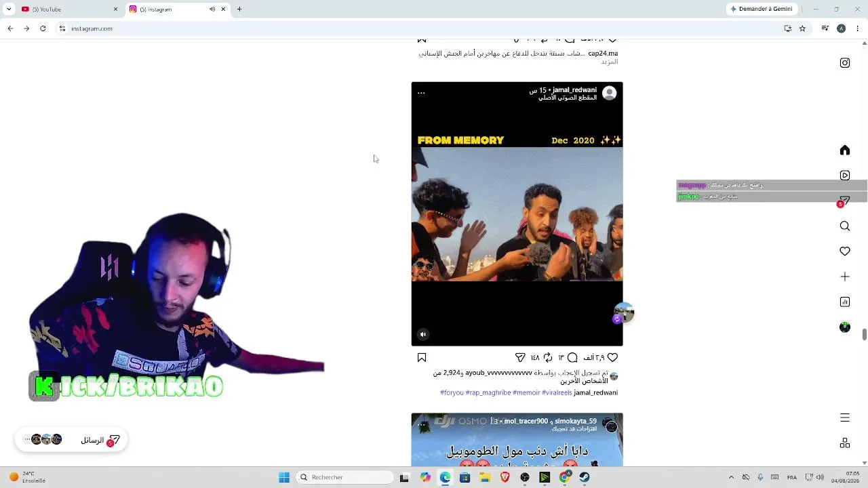Open Reels from the Instagram sidebar

pyautogui.click(x=845, y=176)
